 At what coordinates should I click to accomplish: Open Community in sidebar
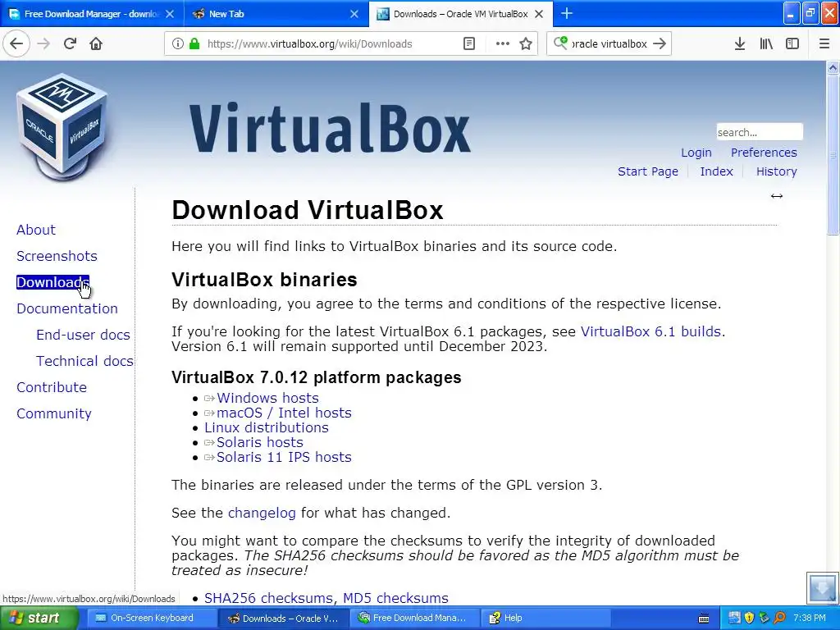tap(54, 413)
